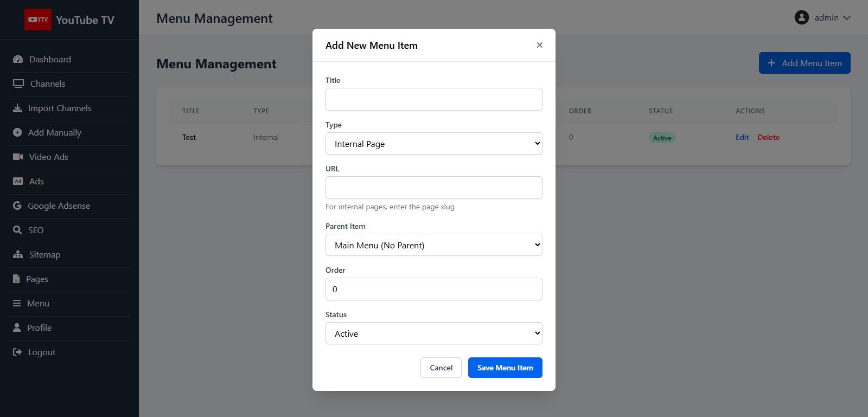Open the Status dropdown
The width and height of the screenshot is (868, 417).
point(433,333)
